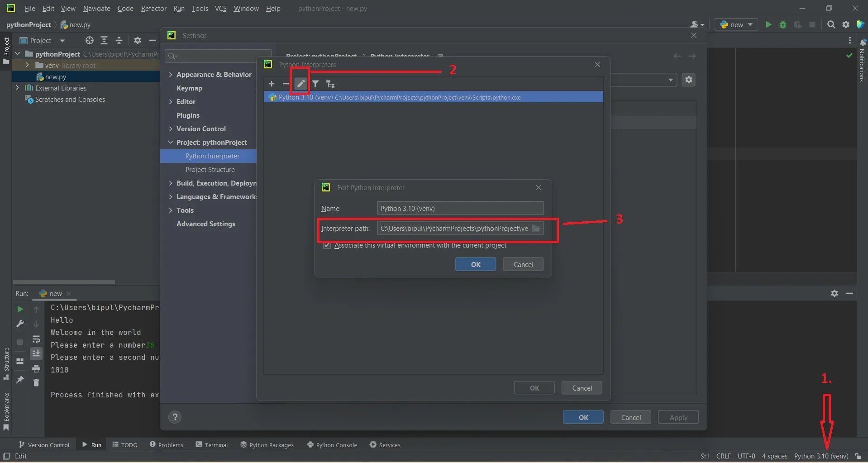Add a new interpreter with the plus icon
Screen dimensions: 868x463
point(272,84)
